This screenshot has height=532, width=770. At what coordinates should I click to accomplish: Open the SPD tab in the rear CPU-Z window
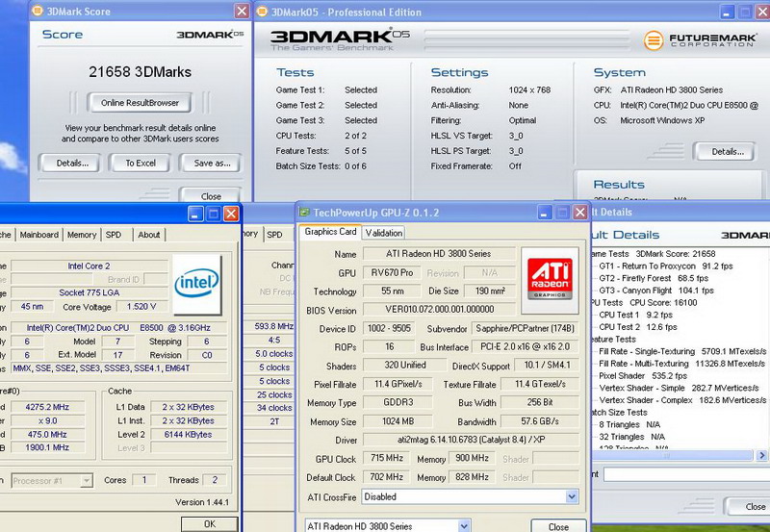[274, 235]
